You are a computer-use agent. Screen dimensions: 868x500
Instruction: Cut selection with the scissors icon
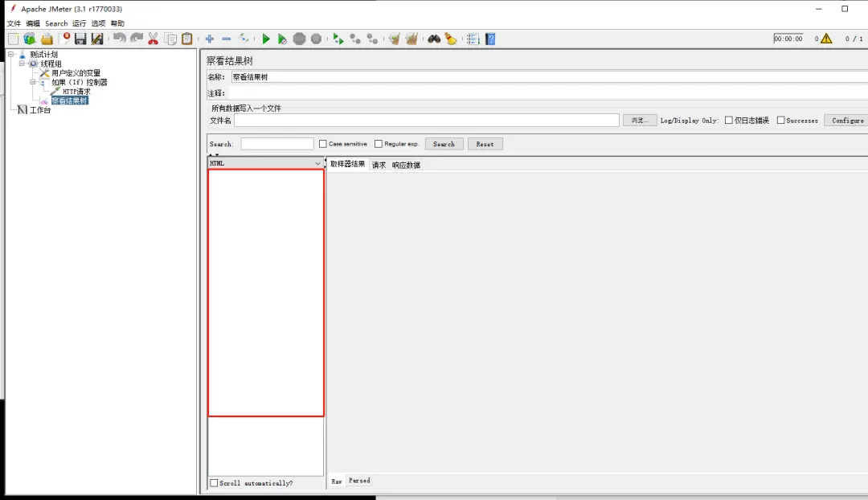click(x=154, y=39)
